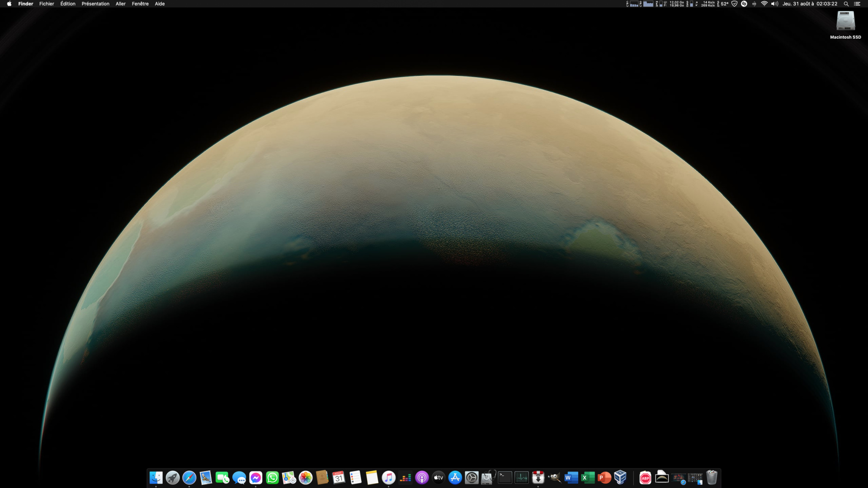
Task: Launch PowerPoint from the Dock
Action: coord(604,478)
